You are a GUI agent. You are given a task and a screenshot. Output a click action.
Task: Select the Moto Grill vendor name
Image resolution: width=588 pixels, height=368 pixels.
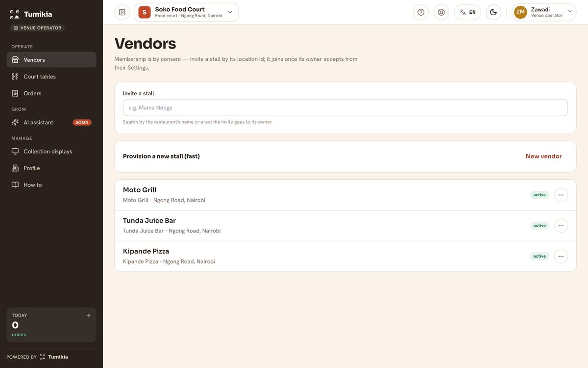pos(140,190)
